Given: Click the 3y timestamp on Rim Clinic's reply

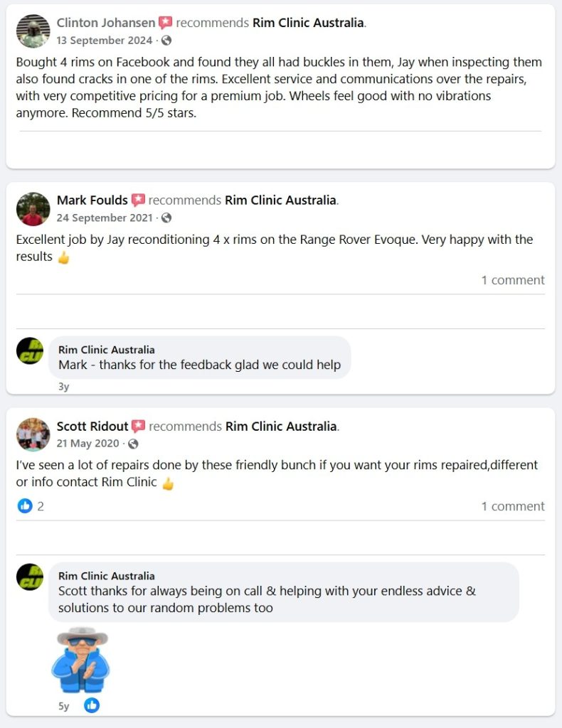Looking at the screenshot, I should (63, 386).
